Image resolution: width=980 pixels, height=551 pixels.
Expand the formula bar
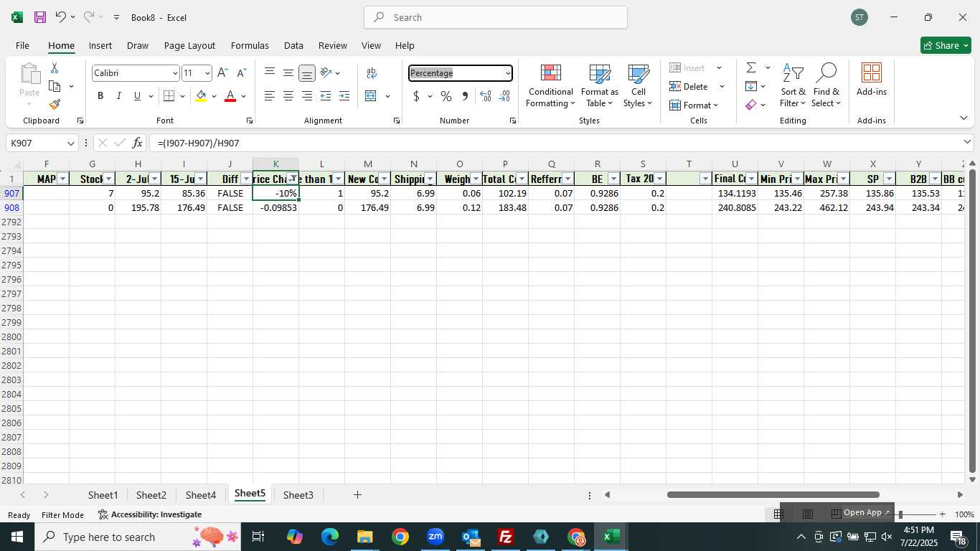coord(967,142)
